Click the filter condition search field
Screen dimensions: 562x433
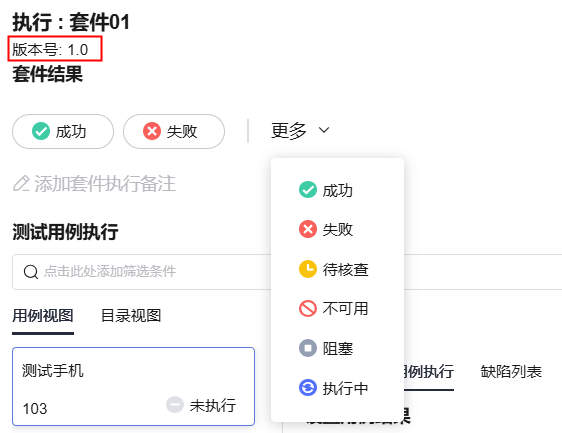[142, 272]
